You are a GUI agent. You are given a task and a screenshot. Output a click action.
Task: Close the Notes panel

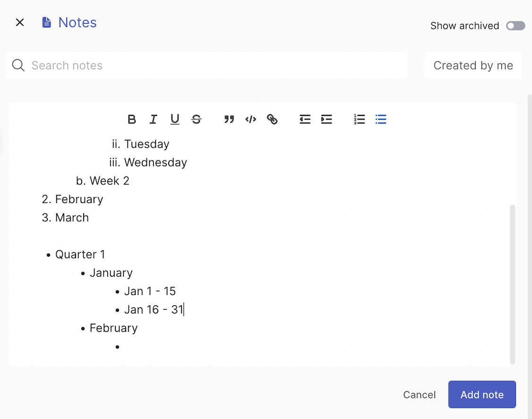pyautogui.click(x=20, y=22)
